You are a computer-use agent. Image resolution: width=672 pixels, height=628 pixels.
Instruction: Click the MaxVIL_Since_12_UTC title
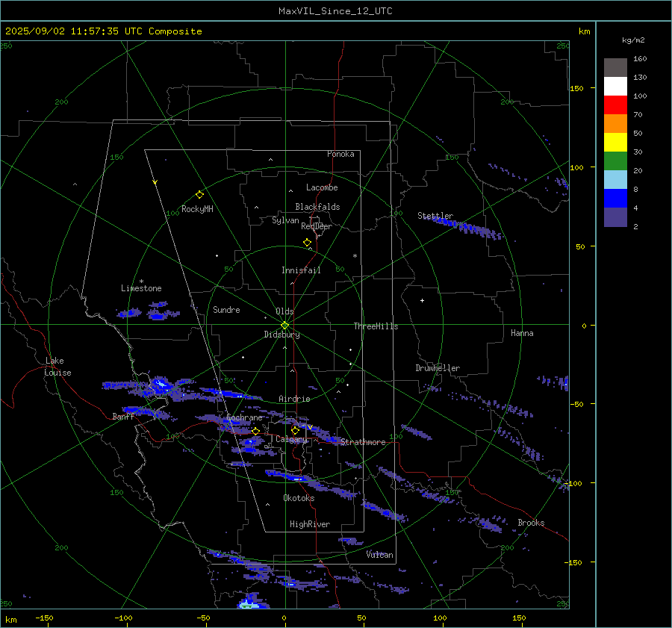pos(335,11)
